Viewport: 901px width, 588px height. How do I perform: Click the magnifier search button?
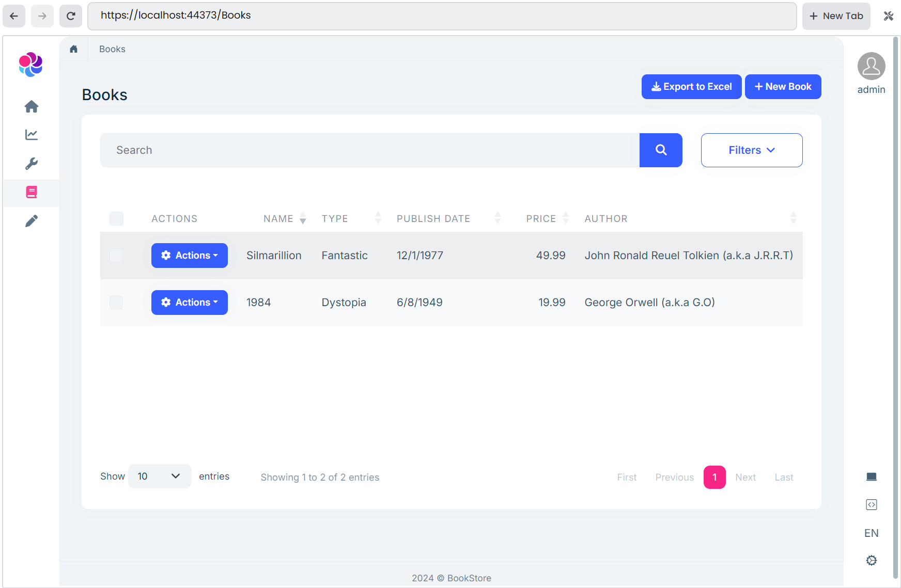coord(661,150)
